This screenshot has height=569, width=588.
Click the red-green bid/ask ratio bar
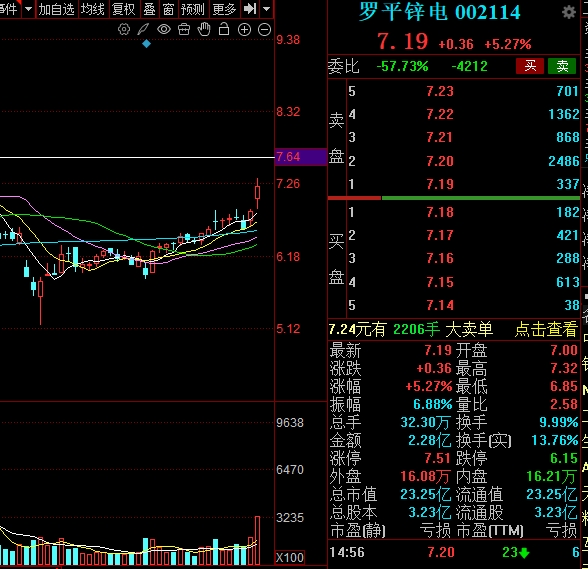(x=454, y=198)
